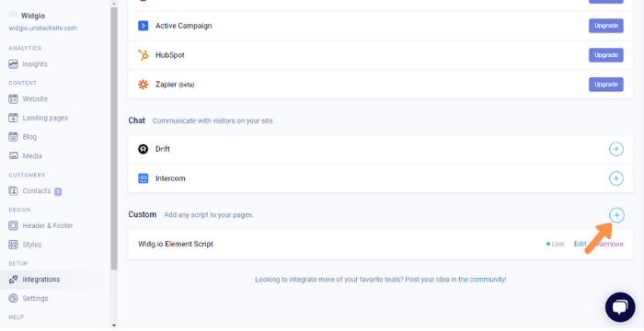Open the chat support bubble
The width and height of the screenshot is (644, 331).
click(620, 307)
